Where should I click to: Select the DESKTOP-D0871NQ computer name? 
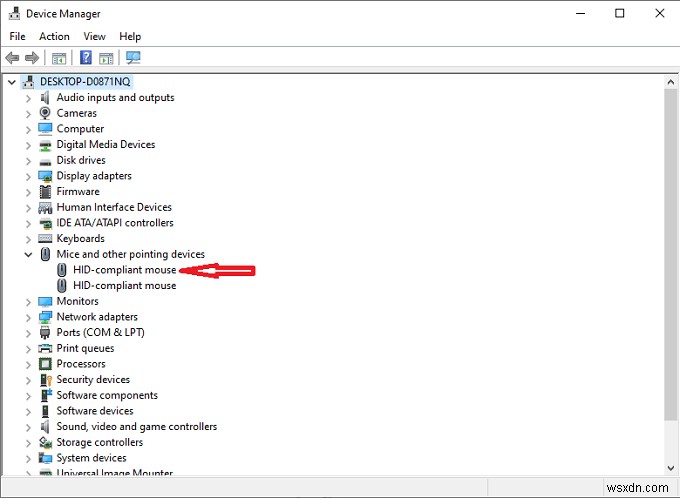pyautogui.click(x=85, y=82)
